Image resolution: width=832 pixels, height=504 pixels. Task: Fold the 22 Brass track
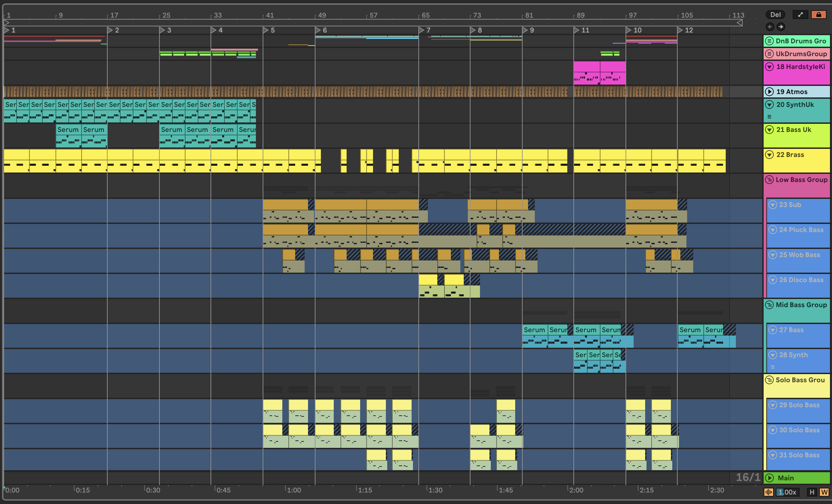(x=769, y=155)
